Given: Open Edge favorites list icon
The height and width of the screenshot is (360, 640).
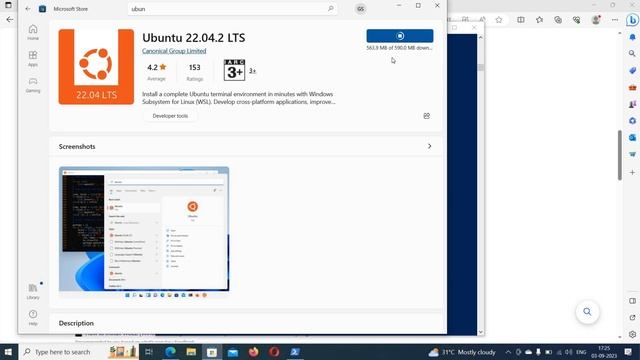Looking at the screenshot, I should click(540, 20).
